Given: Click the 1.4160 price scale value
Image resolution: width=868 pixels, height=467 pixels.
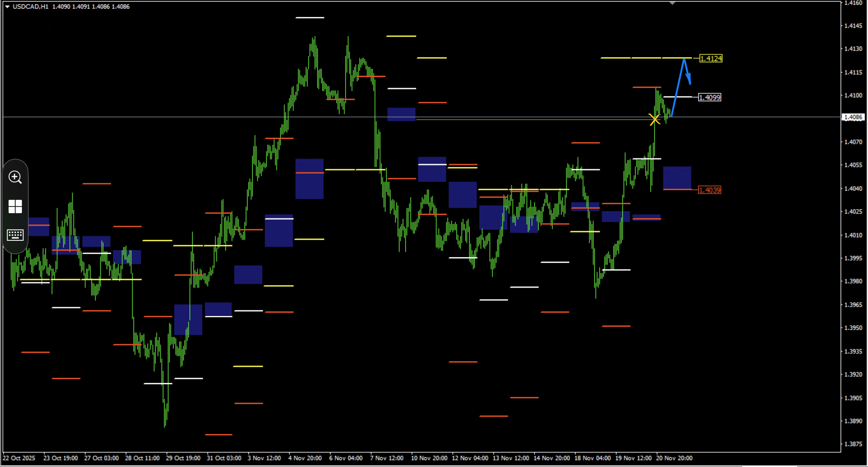Looking at the screenshot, I should tap(853, 3).
